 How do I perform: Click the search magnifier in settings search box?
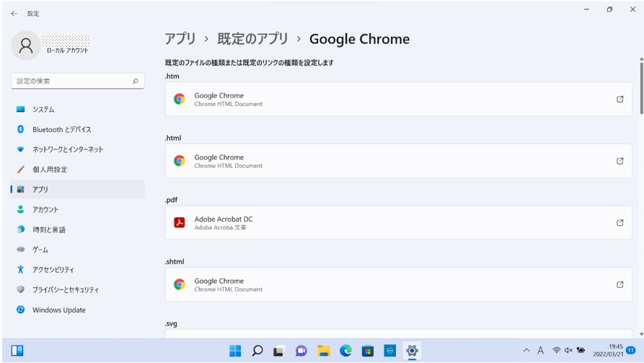click(135, 82)
